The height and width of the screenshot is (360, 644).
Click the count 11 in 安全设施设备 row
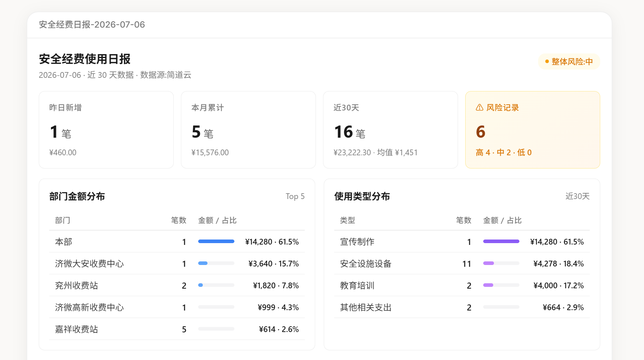click(467, 264)
